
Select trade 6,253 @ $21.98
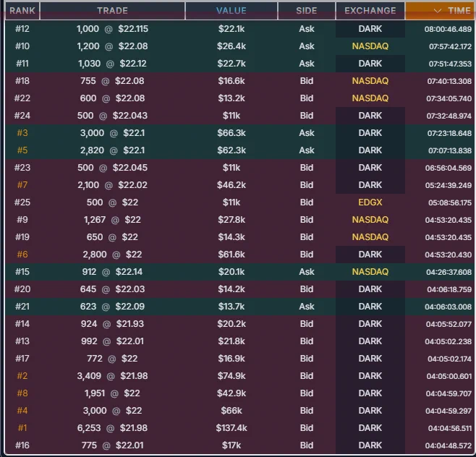point(112,428)
